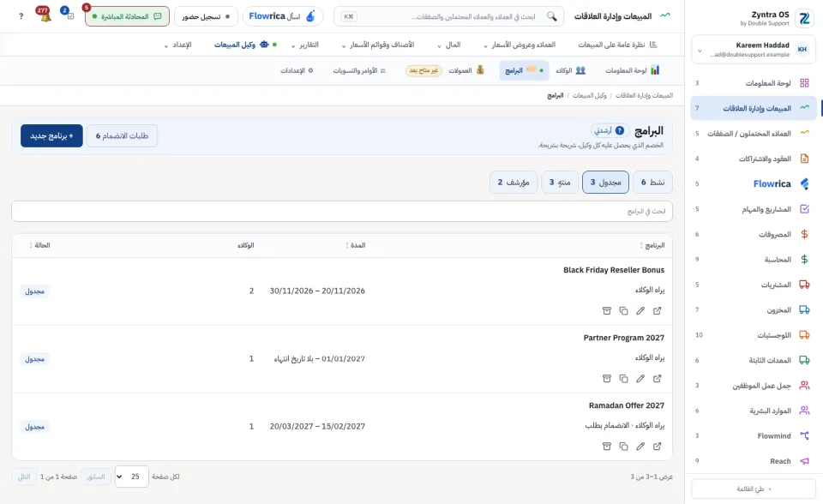
Task: Focus the ابحث في البرامج search field
Action: click(342, 211)
